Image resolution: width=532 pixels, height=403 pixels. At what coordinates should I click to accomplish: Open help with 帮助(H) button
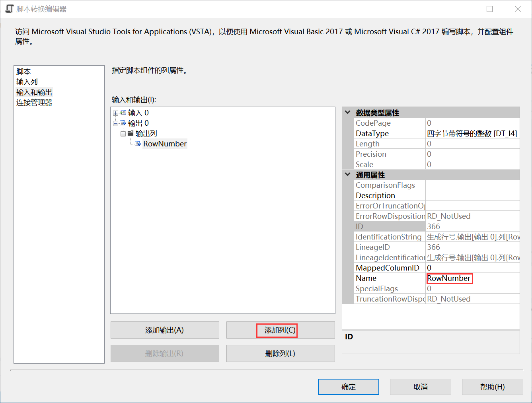(x=493, y=387)
